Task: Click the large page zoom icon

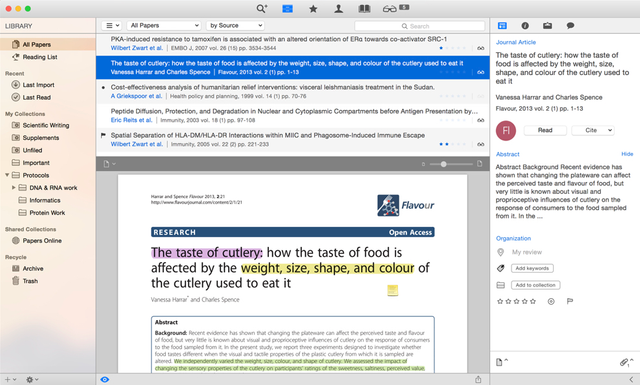Action: pos(480,164)
